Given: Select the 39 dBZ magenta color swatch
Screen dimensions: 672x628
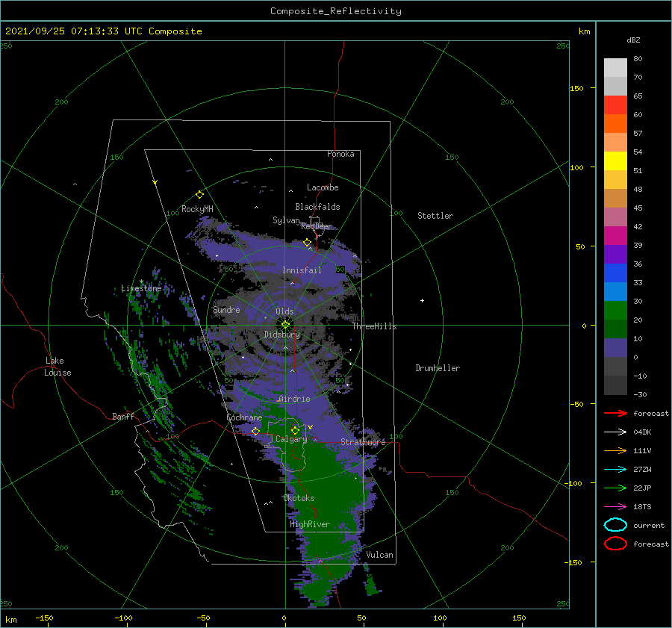Looking at the screenshot, I should click(615, 236).
